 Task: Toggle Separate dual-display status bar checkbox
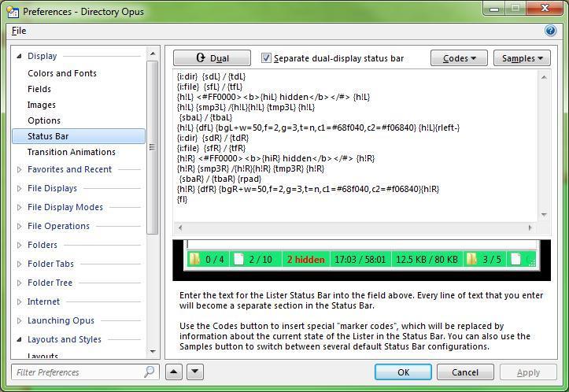click(266, 58)
